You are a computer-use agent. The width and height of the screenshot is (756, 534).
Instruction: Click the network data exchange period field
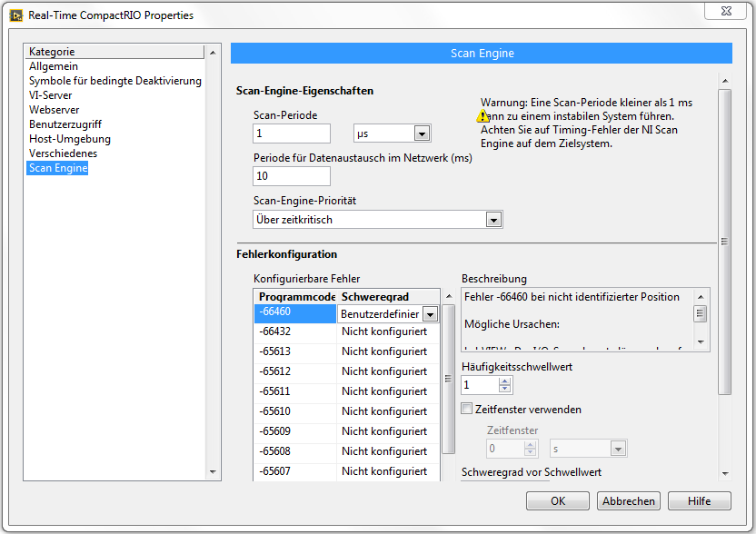click(291, 176)
